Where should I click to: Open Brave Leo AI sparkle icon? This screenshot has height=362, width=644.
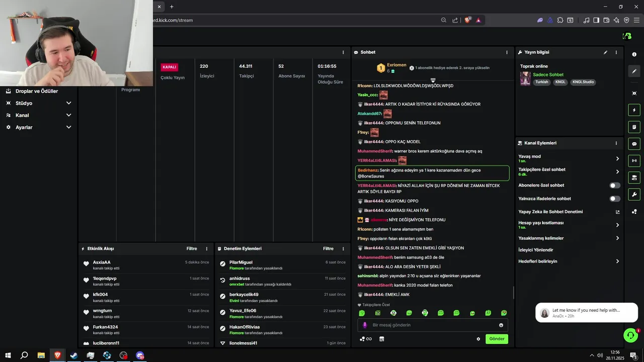pyautogui.click(x=616, y=20)
